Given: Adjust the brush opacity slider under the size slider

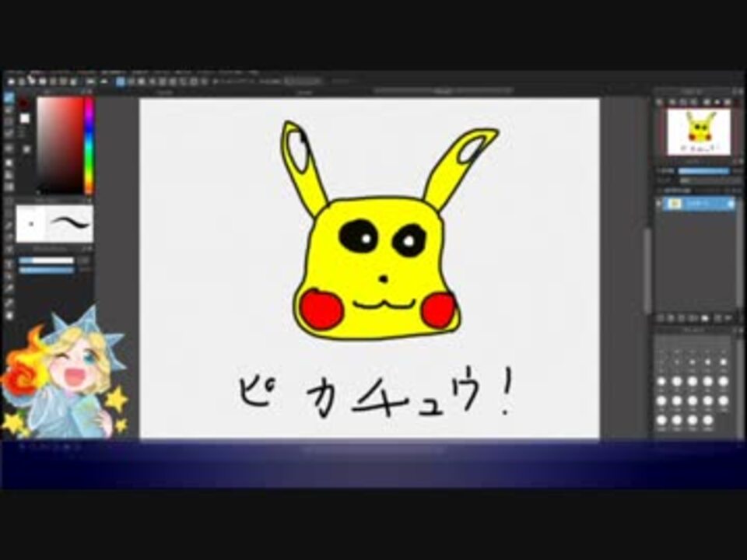Looking at the screenshot, I should click(46, 270).
